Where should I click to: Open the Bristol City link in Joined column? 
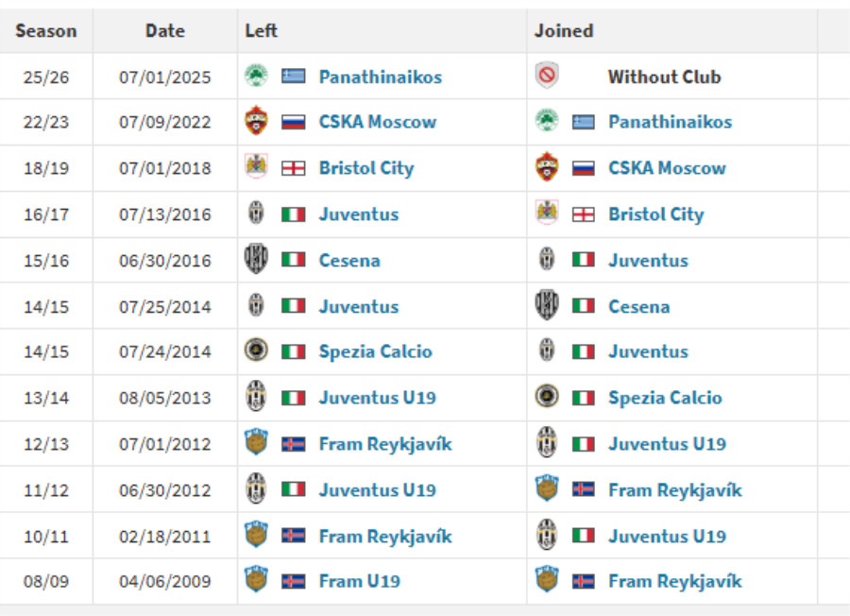(x=656, y=214)
